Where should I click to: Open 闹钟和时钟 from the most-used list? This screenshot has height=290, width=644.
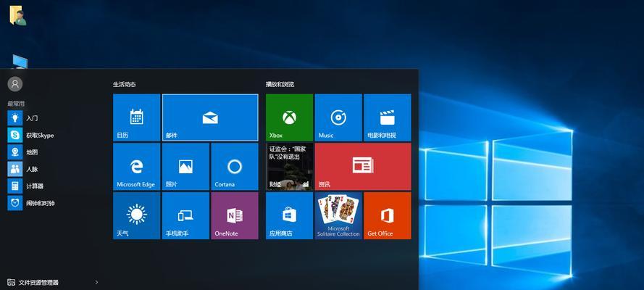[x=54, y=203]
